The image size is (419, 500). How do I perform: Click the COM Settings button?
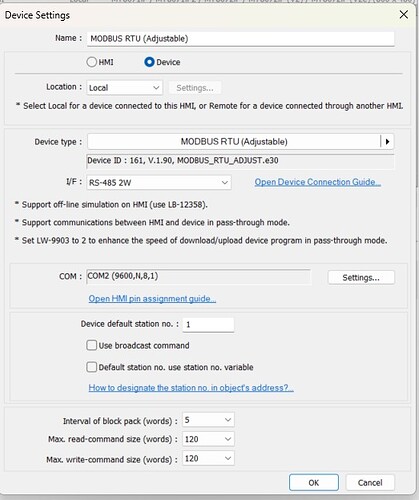(361, 277)
